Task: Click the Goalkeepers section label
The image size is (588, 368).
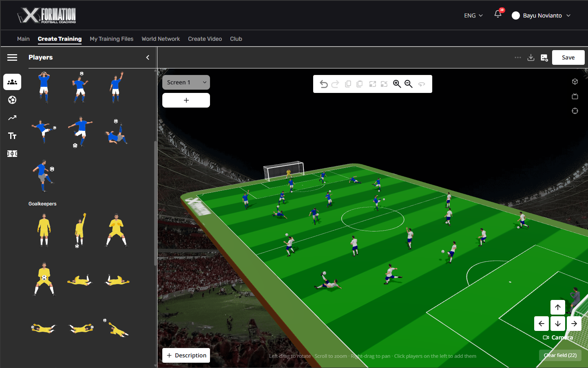Action: point(42,204)
